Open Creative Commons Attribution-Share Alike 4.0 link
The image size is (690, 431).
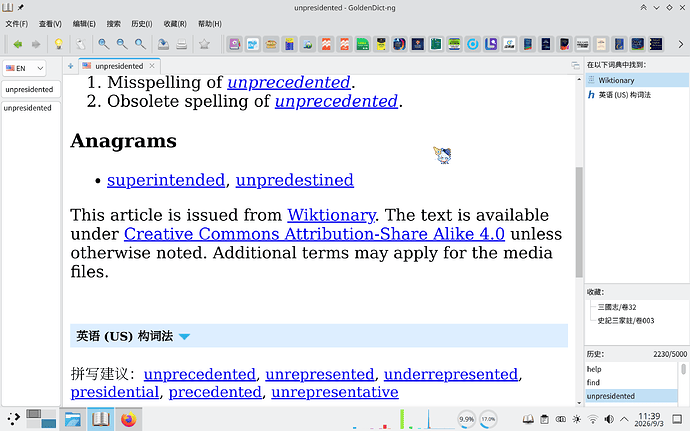pos(314,234)
